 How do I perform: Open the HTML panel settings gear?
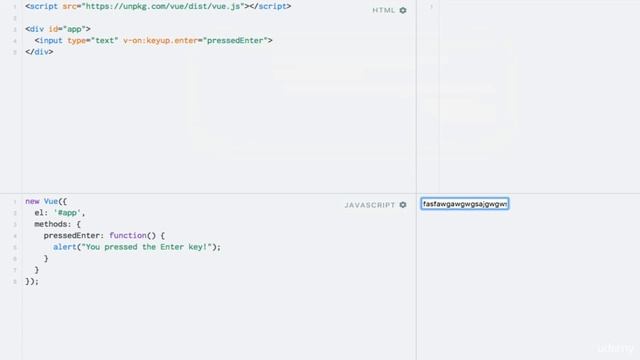pyautogui.click(x=403, y=10)
